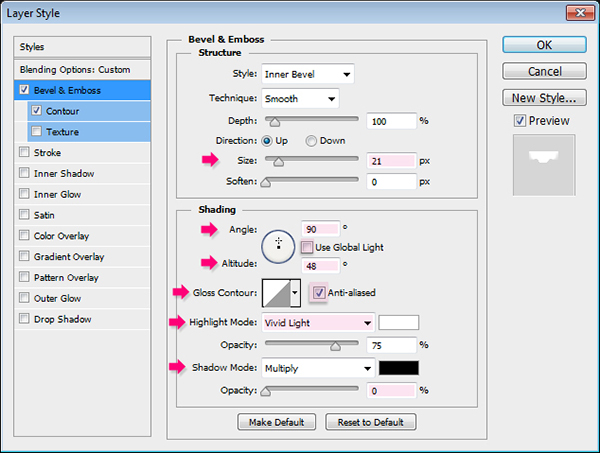Image resolution: width=600 pixels, height=453 pixels.
Task: Click the OK button
Action: tap(544, 45)
